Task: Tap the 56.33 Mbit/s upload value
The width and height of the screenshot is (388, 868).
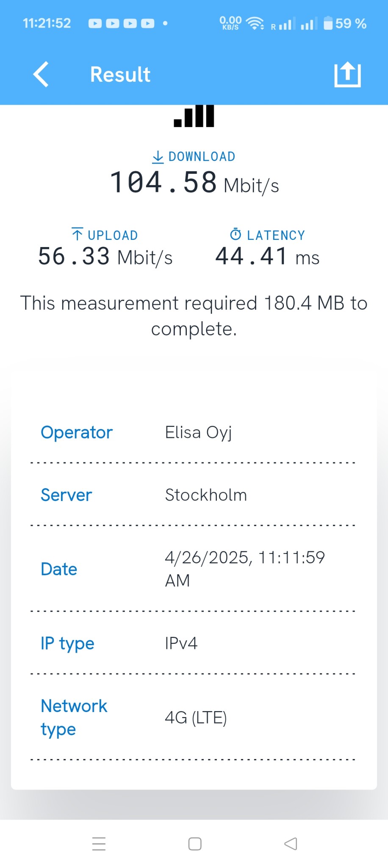Action: (x=105, y=257)
